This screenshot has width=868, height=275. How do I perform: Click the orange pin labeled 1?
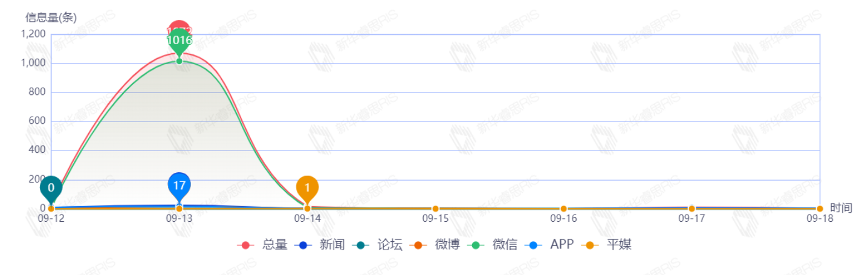307,187
